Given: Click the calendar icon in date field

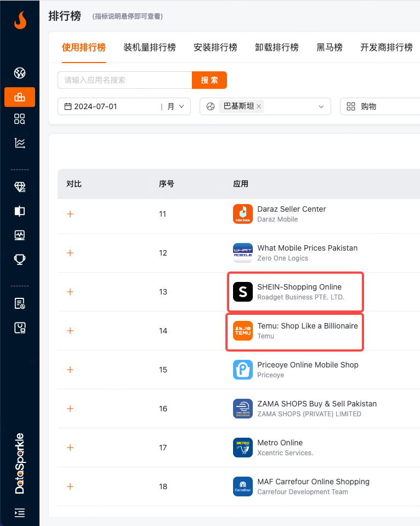Looking at the screenshot, I should click(x=68, y=106).
